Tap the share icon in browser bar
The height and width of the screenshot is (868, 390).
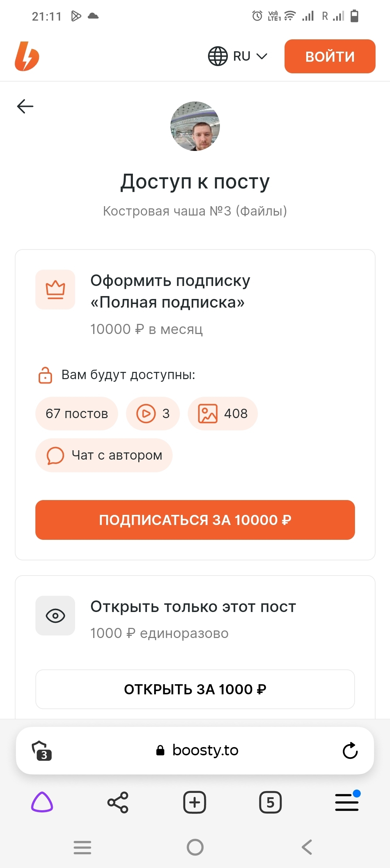click(x=118, y=802)
